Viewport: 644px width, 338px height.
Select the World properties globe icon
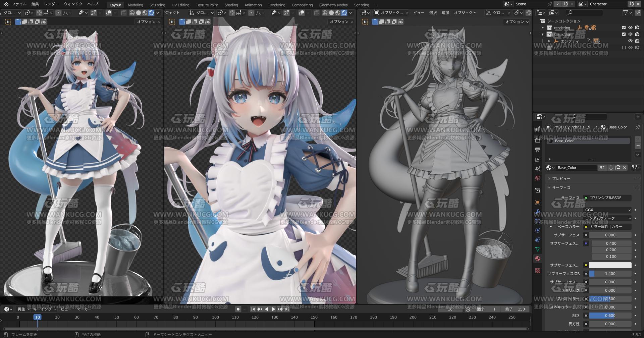[x=538, y=178]
